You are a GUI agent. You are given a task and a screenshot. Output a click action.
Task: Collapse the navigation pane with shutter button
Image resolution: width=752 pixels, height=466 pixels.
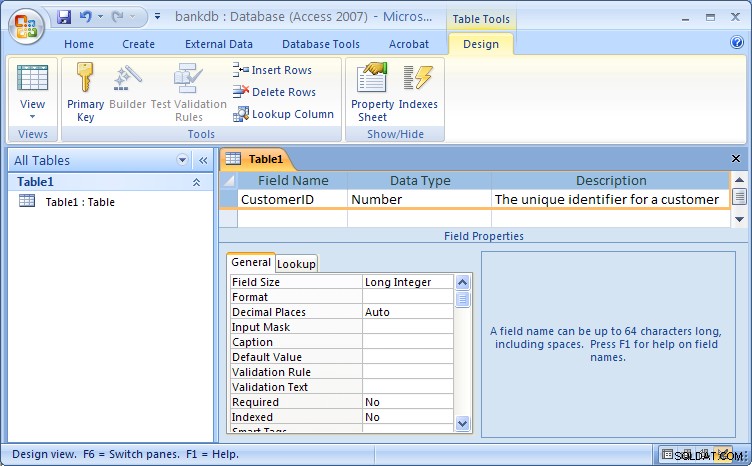[x=203, y=160]
